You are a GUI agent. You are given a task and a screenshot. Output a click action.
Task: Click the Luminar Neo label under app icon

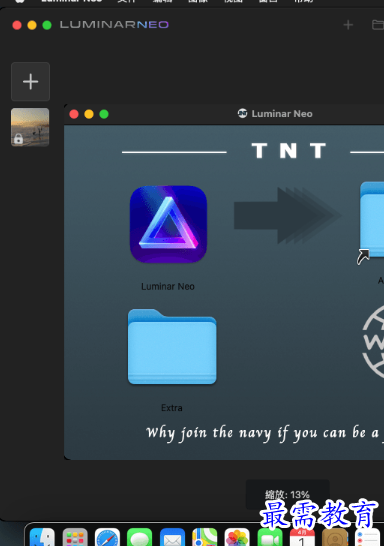tap(168, 287)
